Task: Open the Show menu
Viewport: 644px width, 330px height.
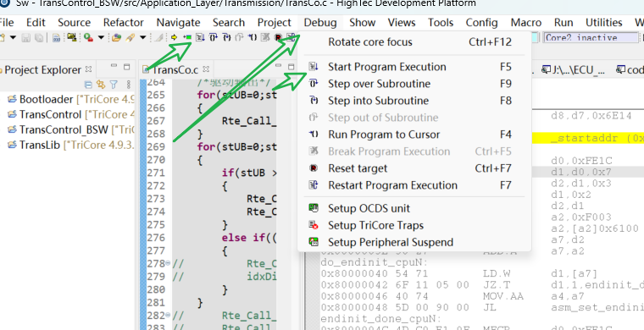Action: (363, 23)
